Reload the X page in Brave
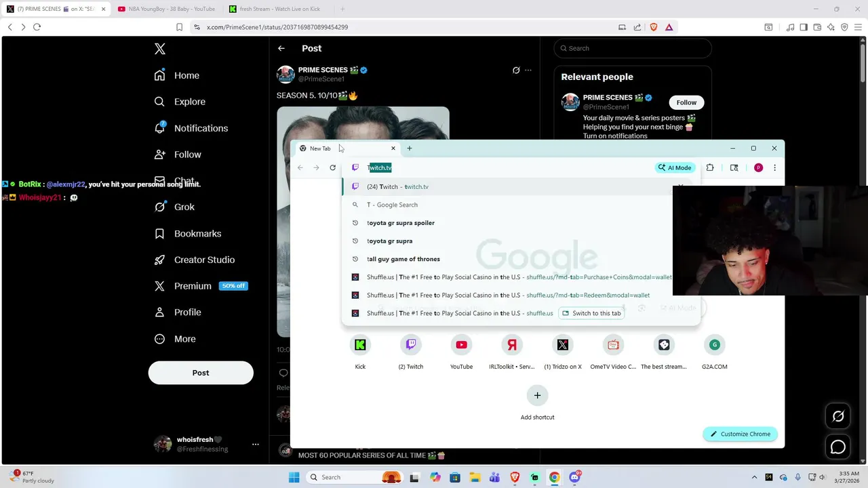The image size is (868, 488). pos(37,27)
